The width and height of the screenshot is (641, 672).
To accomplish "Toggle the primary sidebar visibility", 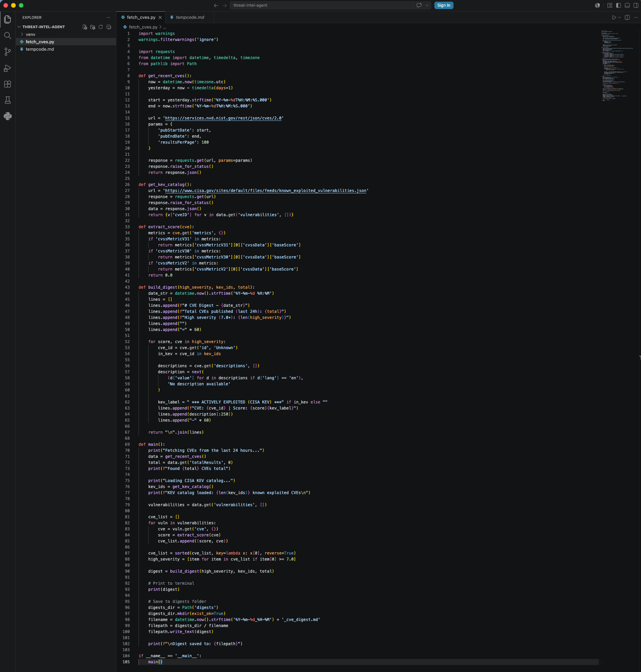I will coord(619,5).
